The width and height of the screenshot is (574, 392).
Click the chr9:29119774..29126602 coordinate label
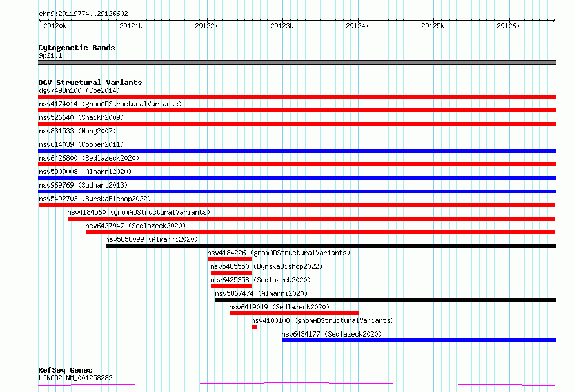(x=83, y=14)
